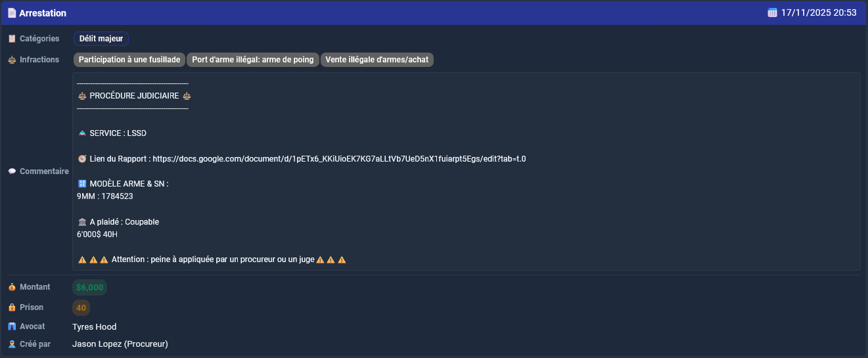The height and width of the screenshot is (358, 868).
Task: Click the calendar icon beside the date
Action: point(772,12)
